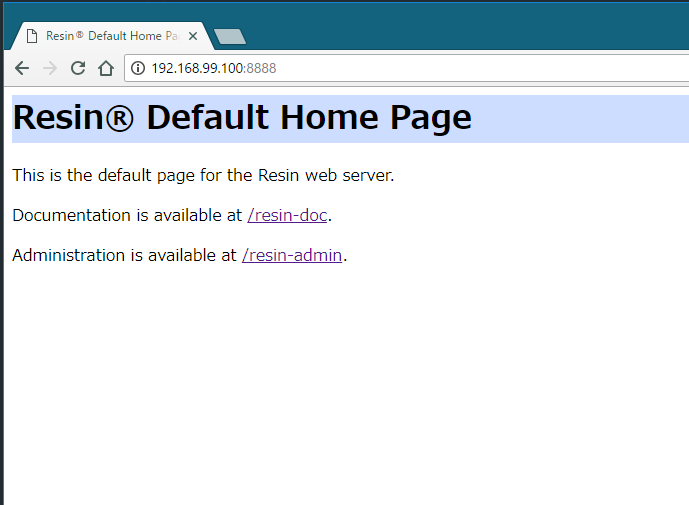Open a new browser tab
The image size is (689, 505).
coord(229,36)
